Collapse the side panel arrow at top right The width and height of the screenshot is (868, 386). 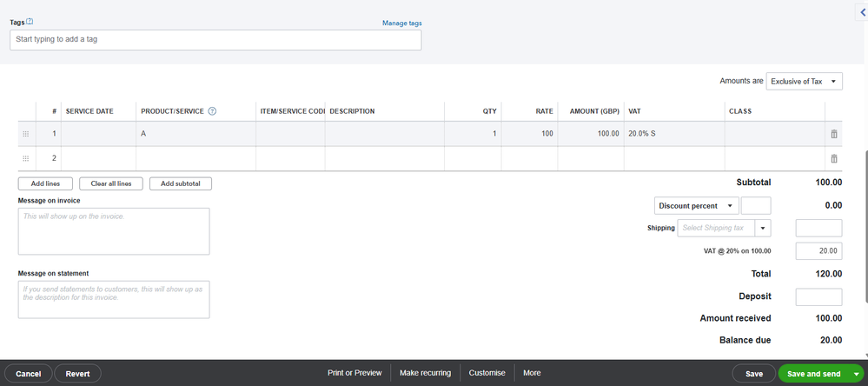point(863,11)
